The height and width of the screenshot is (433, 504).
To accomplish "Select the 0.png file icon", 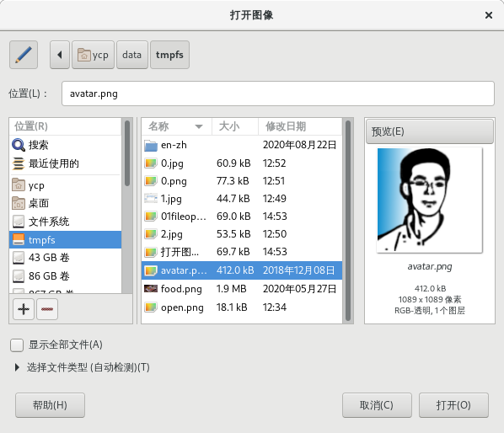I will (150, 181).
